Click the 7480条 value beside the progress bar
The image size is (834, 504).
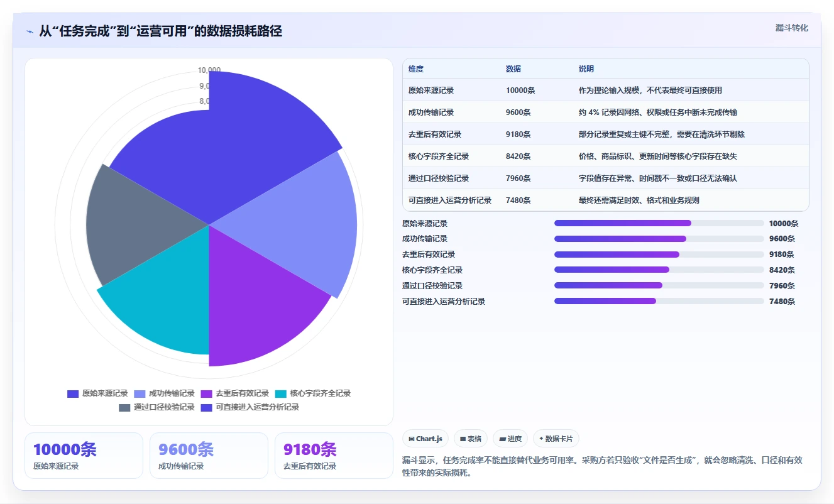pos(782,301)
